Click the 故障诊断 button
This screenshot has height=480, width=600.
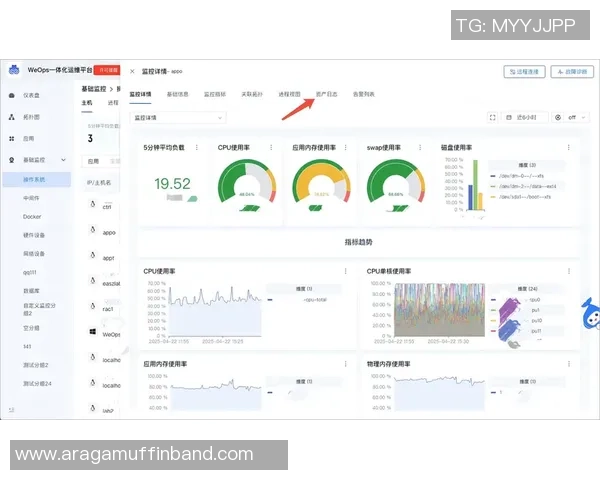pyautogui.click(x=572, y=72)
